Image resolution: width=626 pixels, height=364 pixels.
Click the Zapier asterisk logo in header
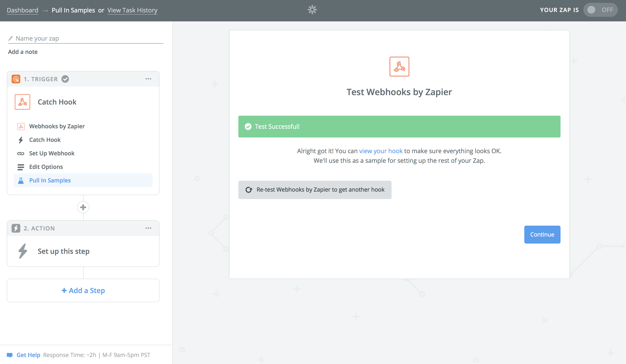312,10
